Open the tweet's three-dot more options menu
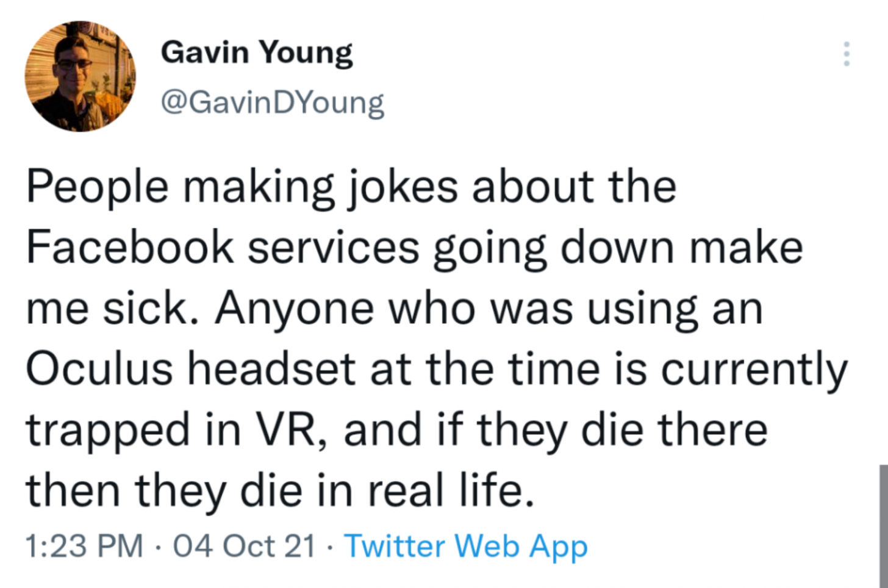Screen dimensions: 888x588 (846, 54)
